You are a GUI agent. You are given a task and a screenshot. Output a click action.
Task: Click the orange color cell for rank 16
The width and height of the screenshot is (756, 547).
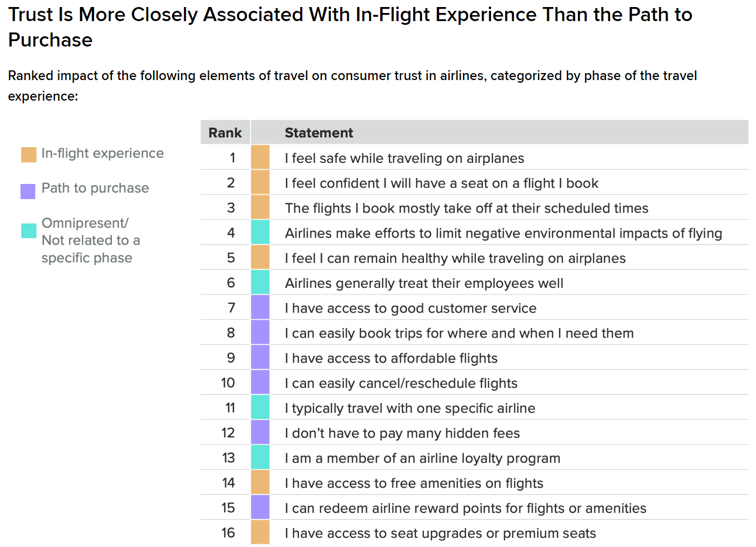click(x=260, y=532)
